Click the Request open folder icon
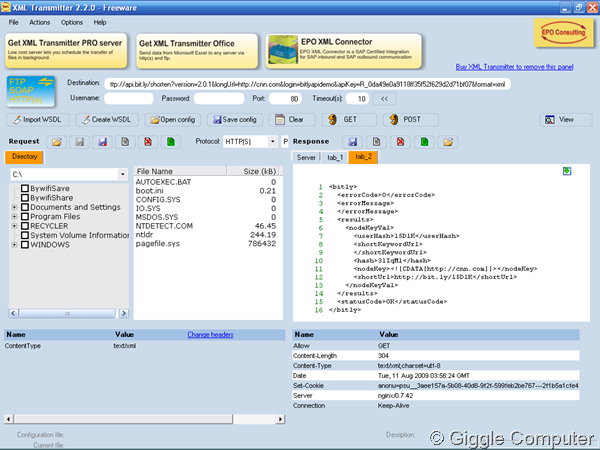The height and width of the screenshot is (450, 600). [57, 142]
